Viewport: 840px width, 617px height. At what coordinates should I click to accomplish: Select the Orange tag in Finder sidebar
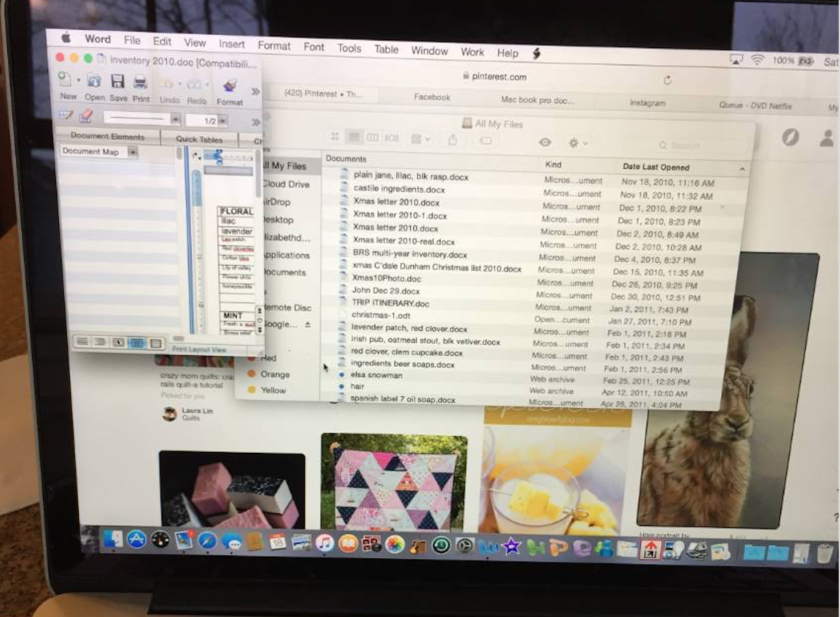pos(269,374)
